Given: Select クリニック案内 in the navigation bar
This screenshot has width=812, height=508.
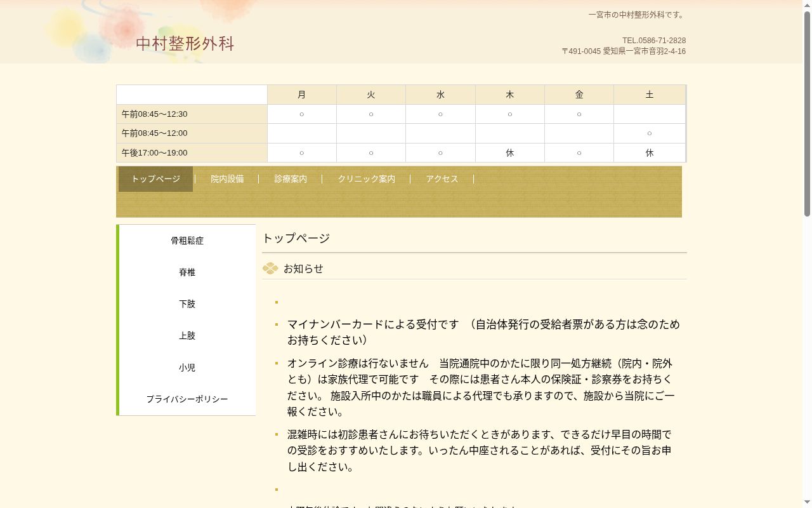Looking at the screenshot, I should coord(366,179).
